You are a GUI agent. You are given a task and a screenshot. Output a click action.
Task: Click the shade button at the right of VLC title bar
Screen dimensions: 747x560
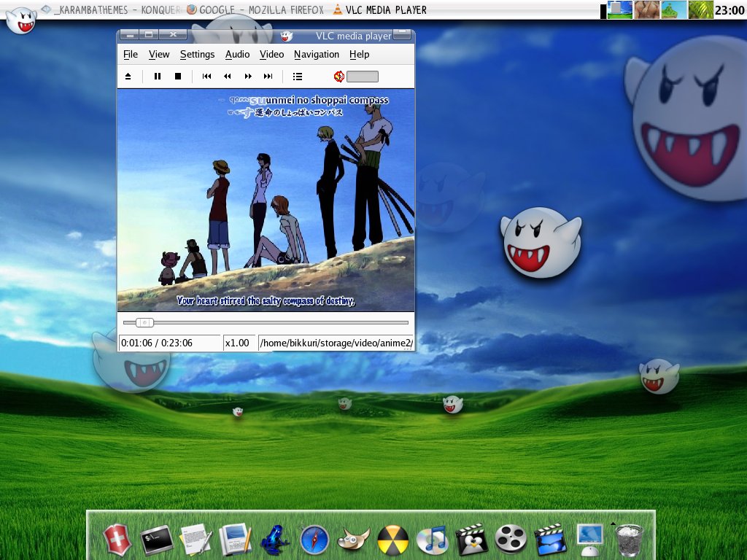tap(403, 34)
